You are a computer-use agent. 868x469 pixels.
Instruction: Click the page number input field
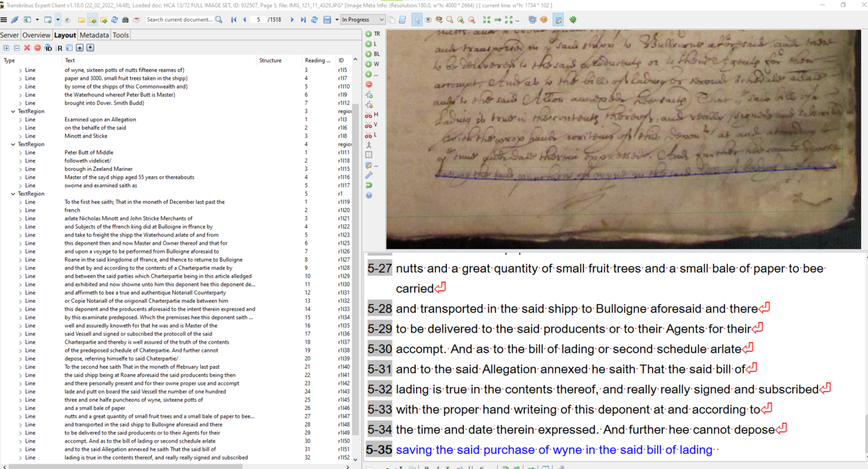tap(258, 20)
